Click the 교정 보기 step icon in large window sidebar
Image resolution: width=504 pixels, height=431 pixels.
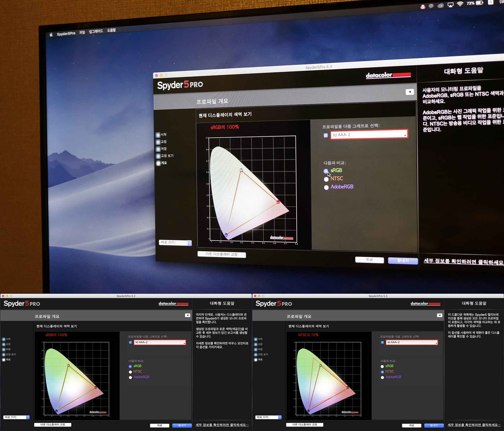(x=158, y=156)
